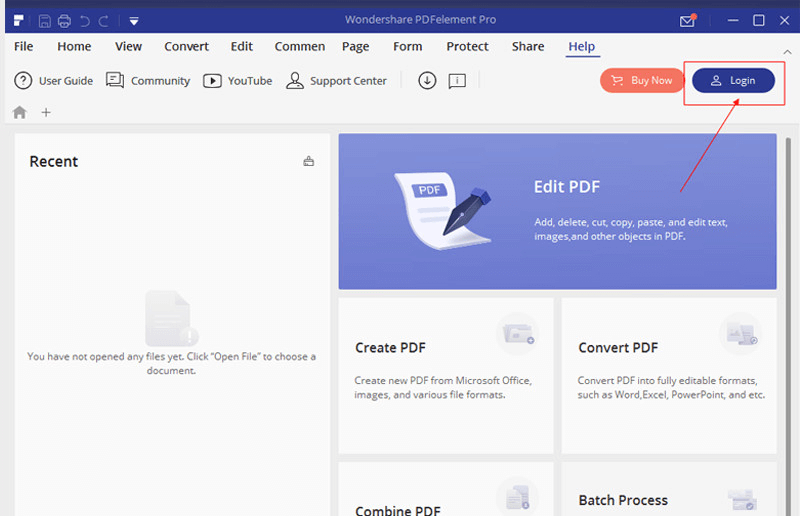Select the Edit PDF banner
Screen dimensions: 800x516
coord(557,211)
